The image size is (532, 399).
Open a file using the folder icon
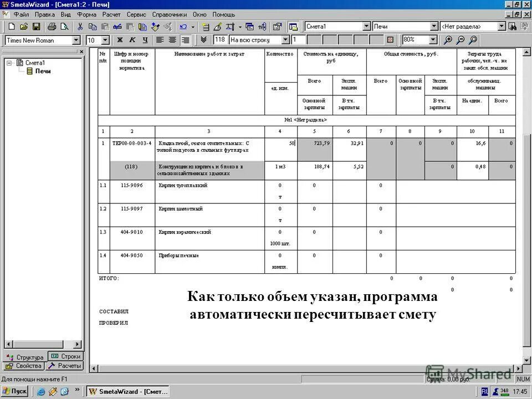23,27
